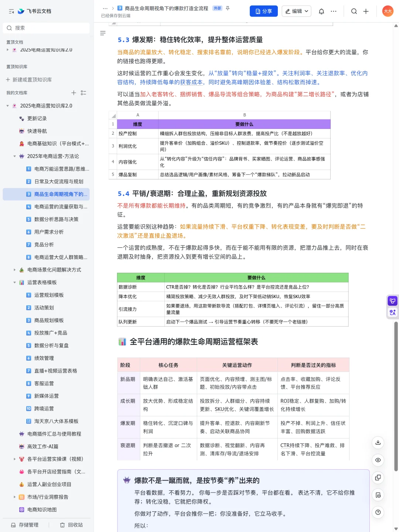The image size is (399, 532).
Task: Open the more options ellipsis in header
Action: (x=334, y=11)
